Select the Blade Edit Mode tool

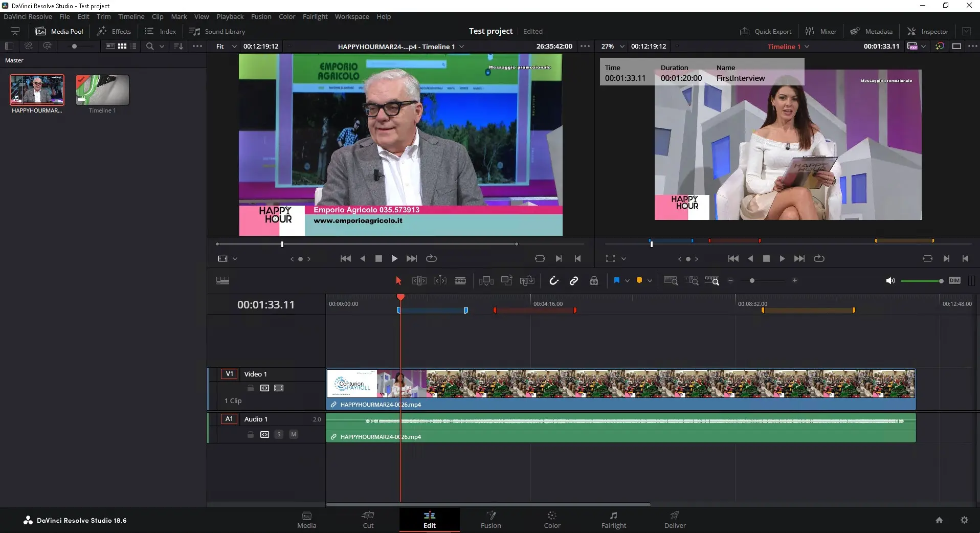(x=460, y=280)
